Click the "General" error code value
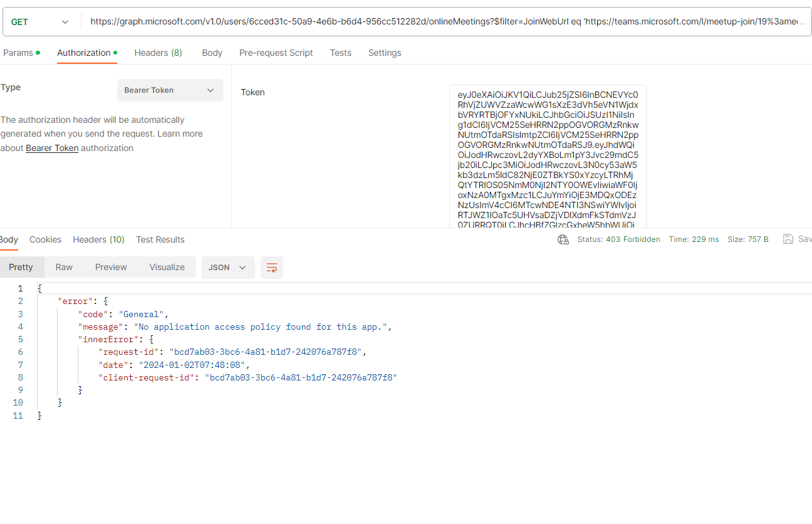Screen dimensions: 812x524 (x=142, y=314)
